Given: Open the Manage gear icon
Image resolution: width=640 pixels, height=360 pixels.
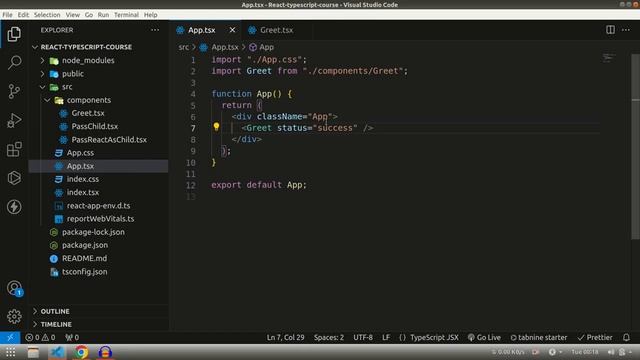Looking at the screenshot, I should tap(14, 316).
